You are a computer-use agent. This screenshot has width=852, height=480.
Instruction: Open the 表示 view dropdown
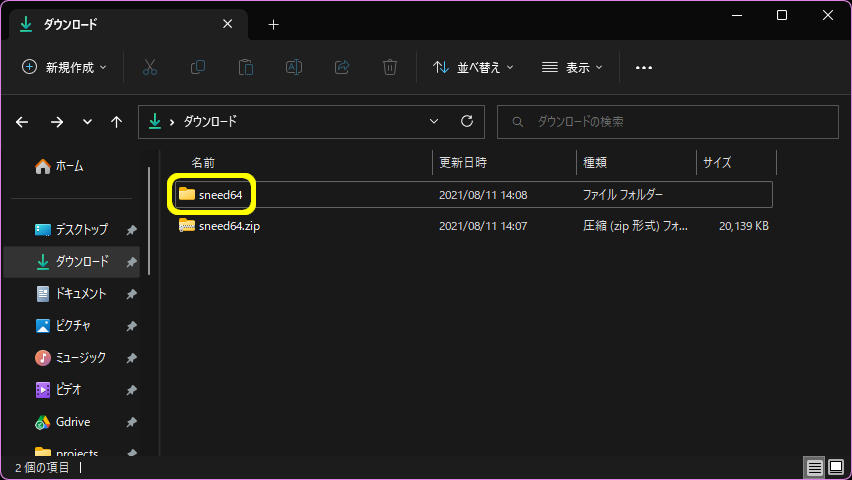(572, 67)
